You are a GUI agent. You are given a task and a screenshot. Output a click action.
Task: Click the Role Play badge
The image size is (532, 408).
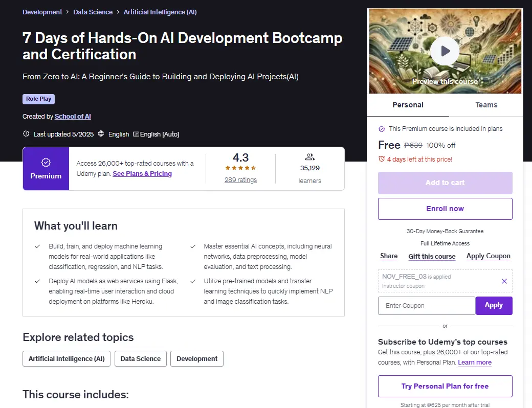39,99
